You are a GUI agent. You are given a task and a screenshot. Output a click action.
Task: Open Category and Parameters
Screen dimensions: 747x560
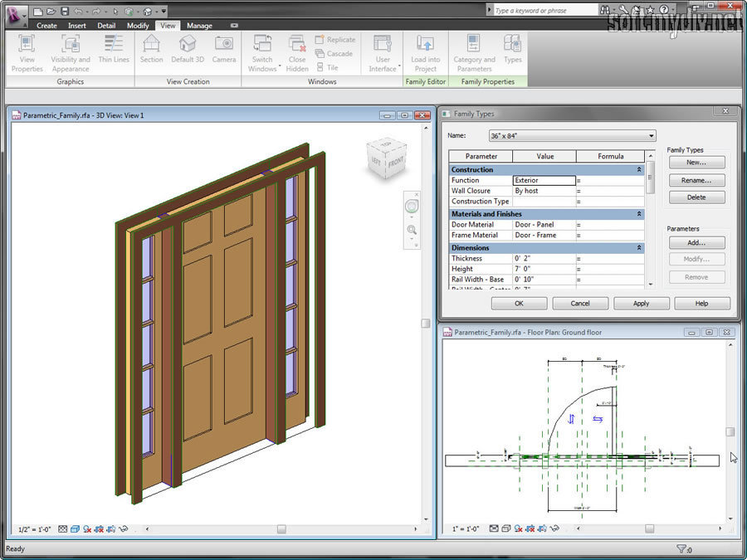(474, 45)
